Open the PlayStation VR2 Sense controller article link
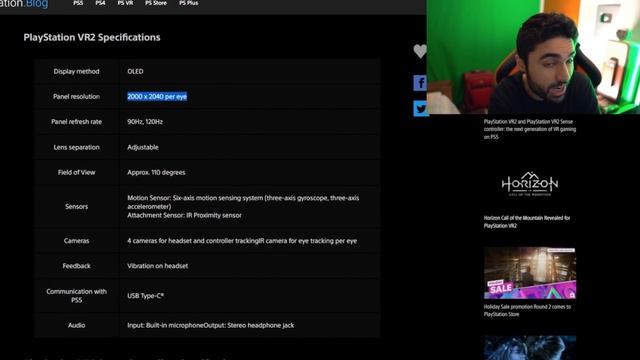This screenshot has width=640, height=360. (530, 129)
